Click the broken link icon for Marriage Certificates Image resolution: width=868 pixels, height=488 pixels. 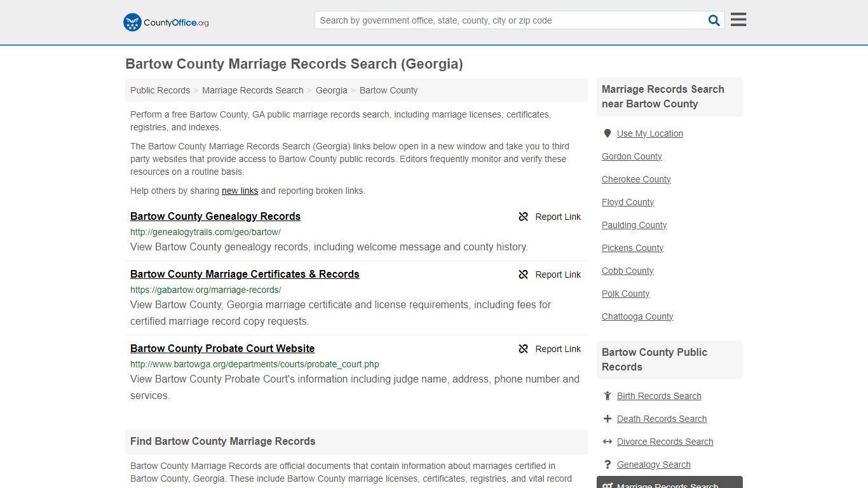[x=524, y=274]
